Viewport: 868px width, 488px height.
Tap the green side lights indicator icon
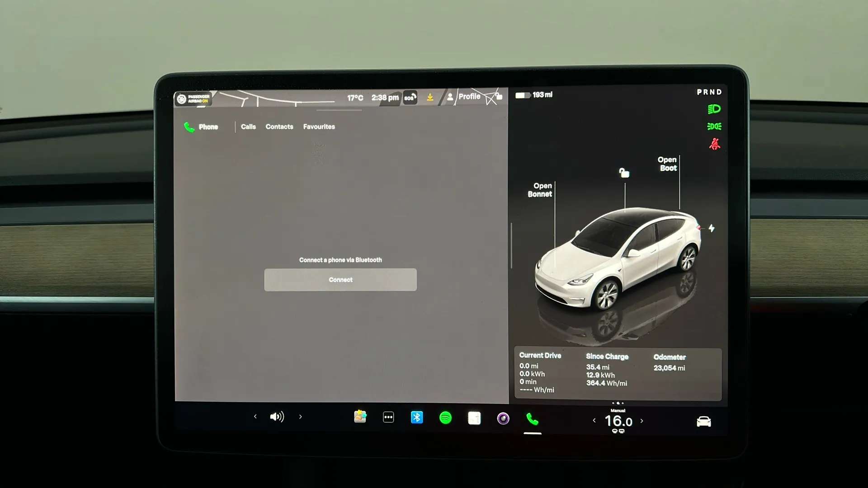[714, 127]
